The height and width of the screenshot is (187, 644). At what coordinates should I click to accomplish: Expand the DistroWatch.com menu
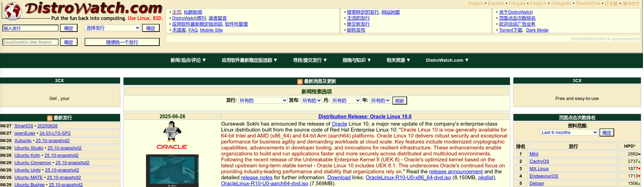(447, 60)
